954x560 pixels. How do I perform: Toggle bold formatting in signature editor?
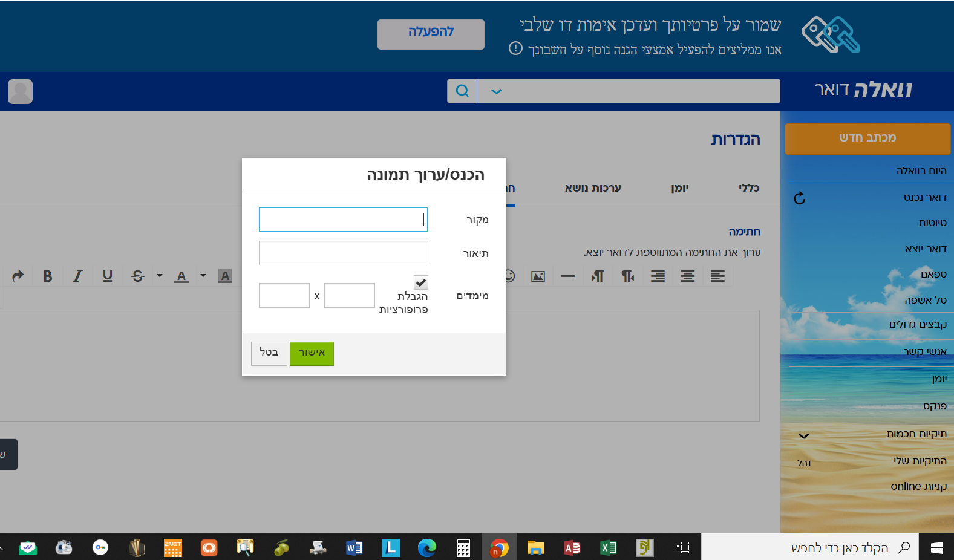coord(47,276)
